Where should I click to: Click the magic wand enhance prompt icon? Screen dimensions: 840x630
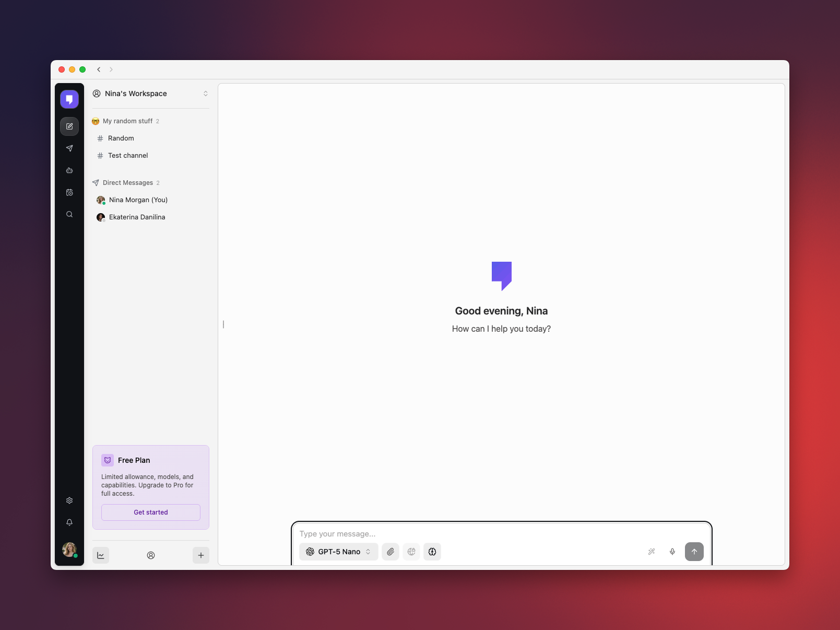652,552
